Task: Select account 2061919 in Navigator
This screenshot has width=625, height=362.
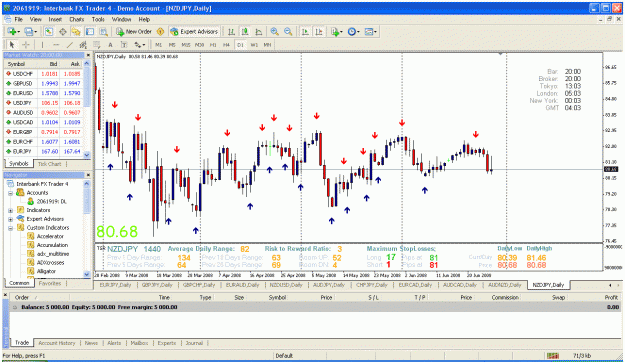Action: pos(51,202)
